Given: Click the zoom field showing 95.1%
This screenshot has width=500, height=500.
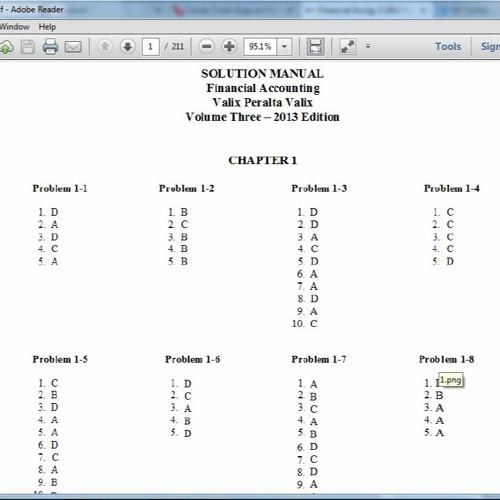Looking at the screenshot, I should tap(260, 46).
